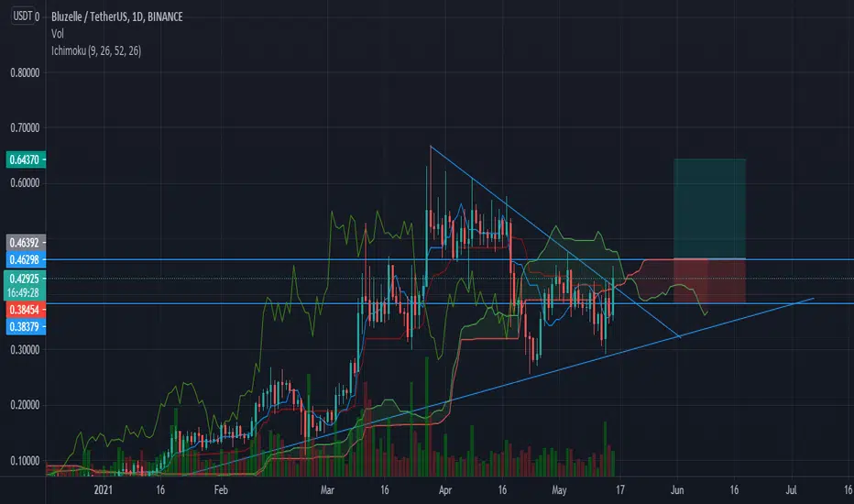Screen dimensions: 854x504
Task: Select the 0.38454 red price label
Action: coord(26,310)
